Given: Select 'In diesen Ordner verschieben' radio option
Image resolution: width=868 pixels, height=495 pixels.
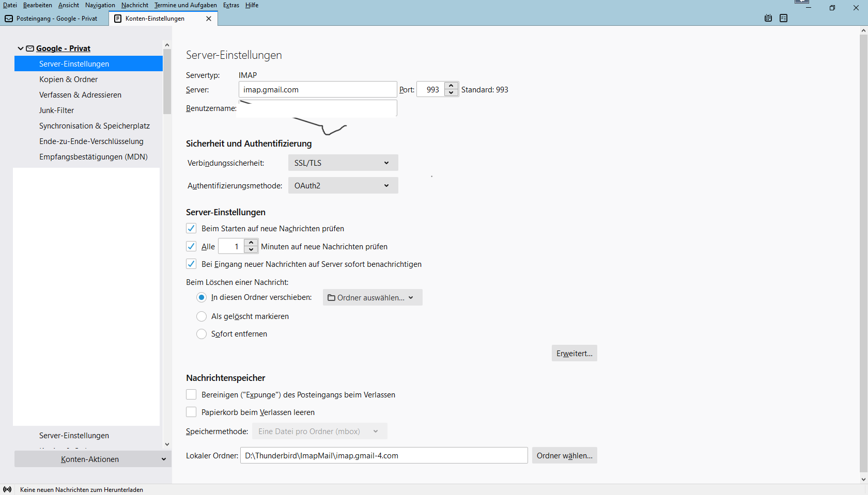Looking at the screenshot, I should click(202, 297).
